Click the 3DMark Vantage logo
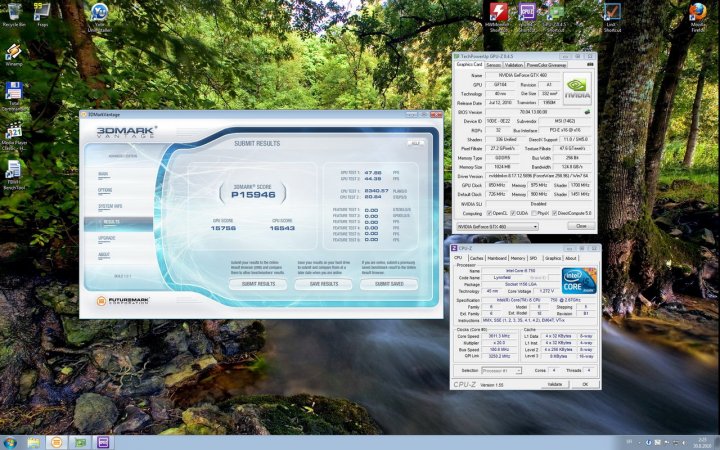720x450 pixels. click(126, 132)
